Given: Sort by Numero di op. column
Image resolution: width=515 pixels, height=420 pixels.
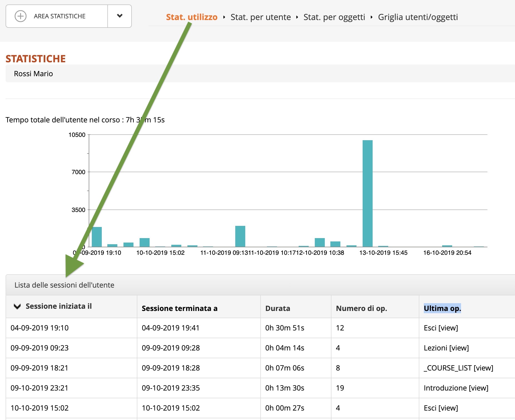Looking at the screenshot, I should pyautogui.click(x=361, y=308).
